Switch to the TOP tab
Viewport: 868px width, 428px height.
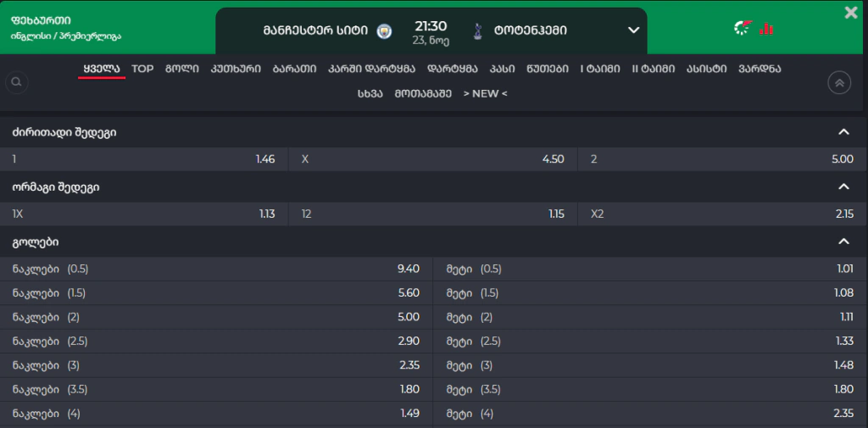[142, 69]
